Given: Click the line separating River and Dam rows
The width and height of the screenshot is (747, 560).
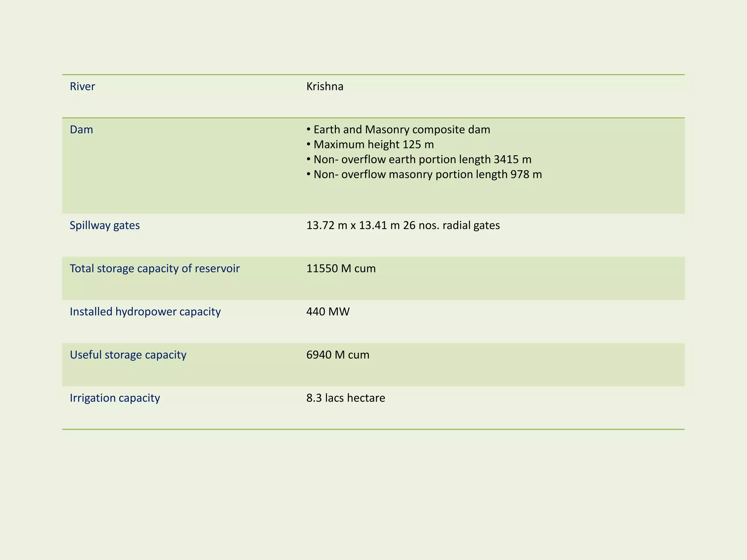Looking at the screenshot, I should pyautogui.click(x=373, y=118).
